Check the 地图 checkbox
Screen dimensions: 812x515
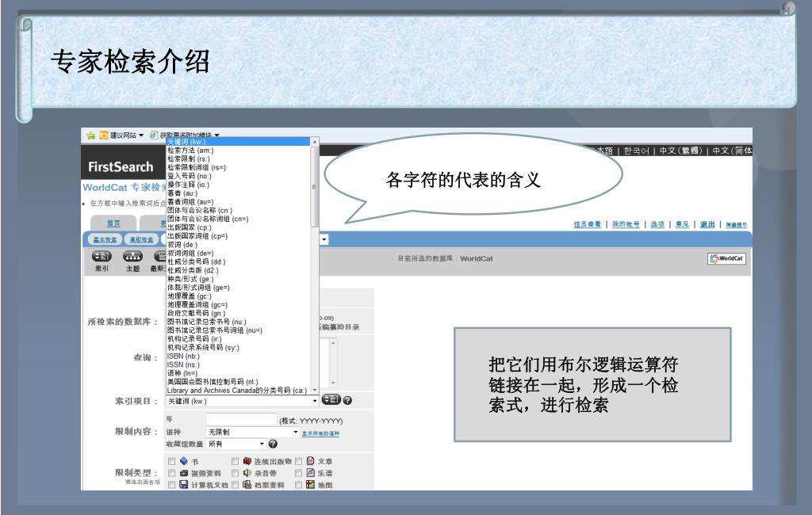[x=298, y=485]
